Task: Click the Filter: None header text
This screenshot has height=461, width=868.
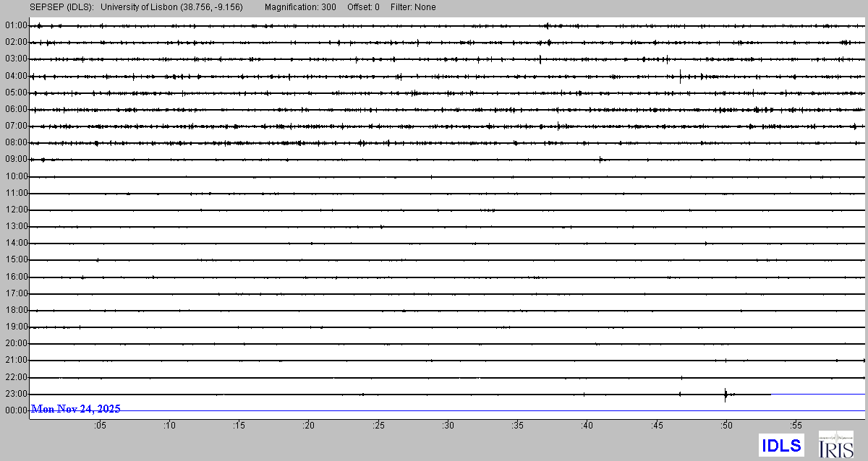Action: click(x=414, y=7)
